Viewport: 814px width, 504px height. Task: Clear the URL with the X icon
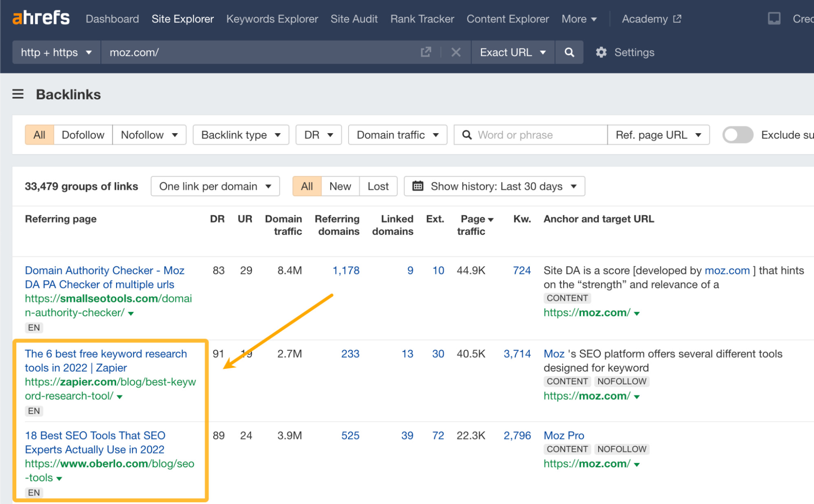pyautogui.click(x=456, y=52)
